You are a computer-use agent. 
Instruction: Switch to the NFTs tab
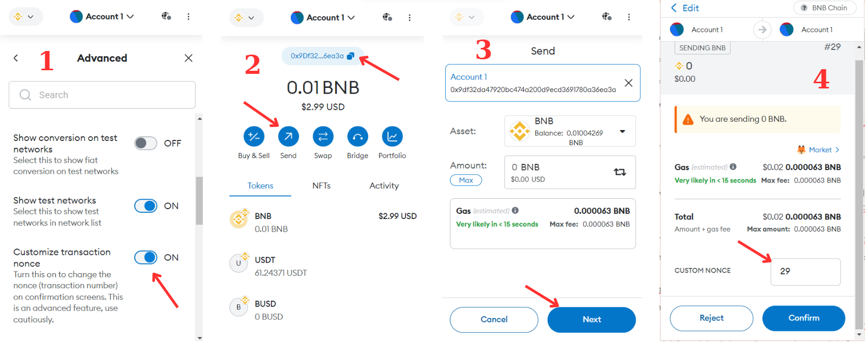point(321,186)
